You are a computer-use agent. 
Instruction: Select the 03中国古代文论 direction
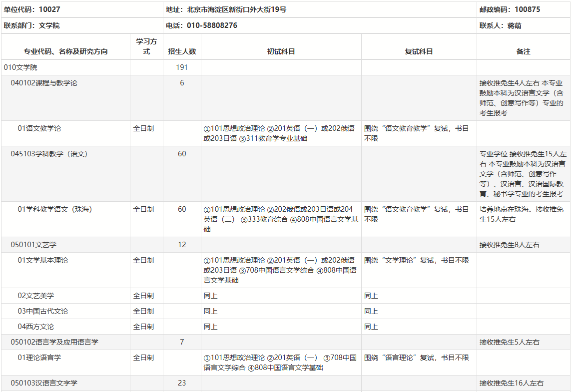pos(42,311)
